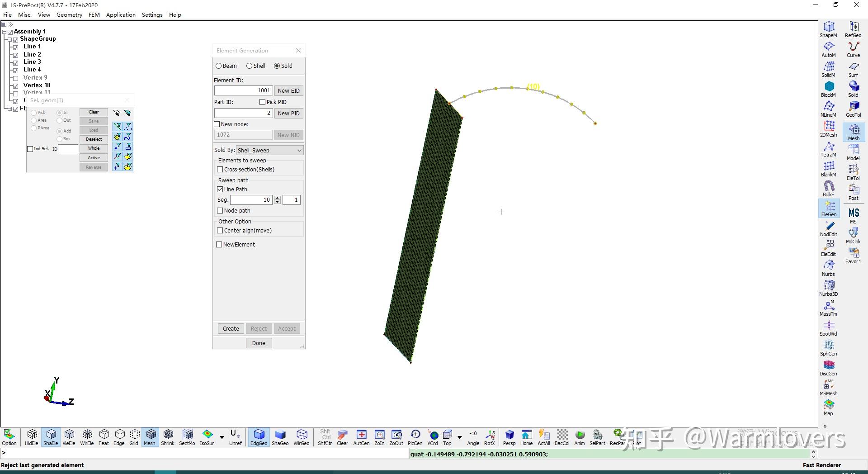The height and width of the screenshot is (474, 868).
Task: Open the arrow next to Top view
Action: pyautogui.click(x=460, y=437)
